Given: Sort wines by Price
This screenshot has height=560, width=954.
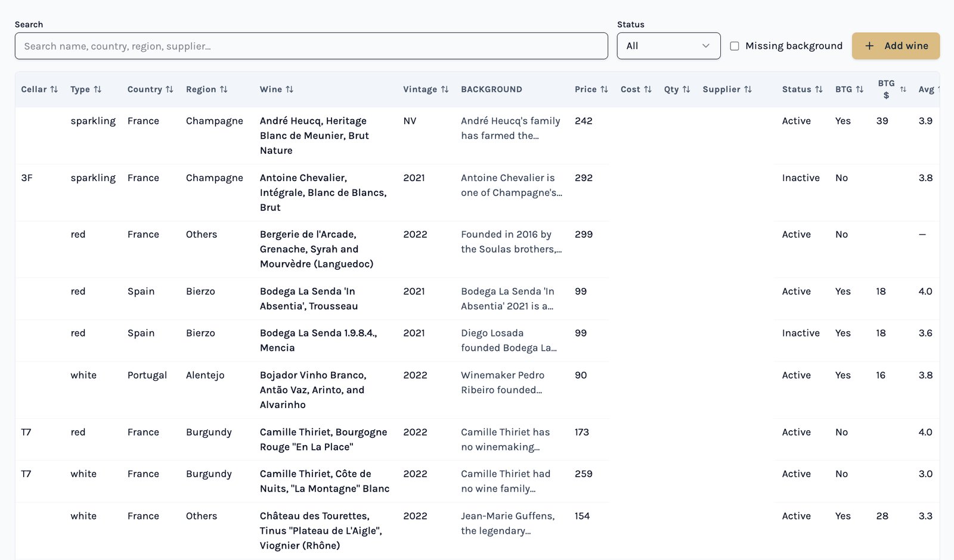Looking at the screenshot, I should pyautogui.click(x=591, y=89).
